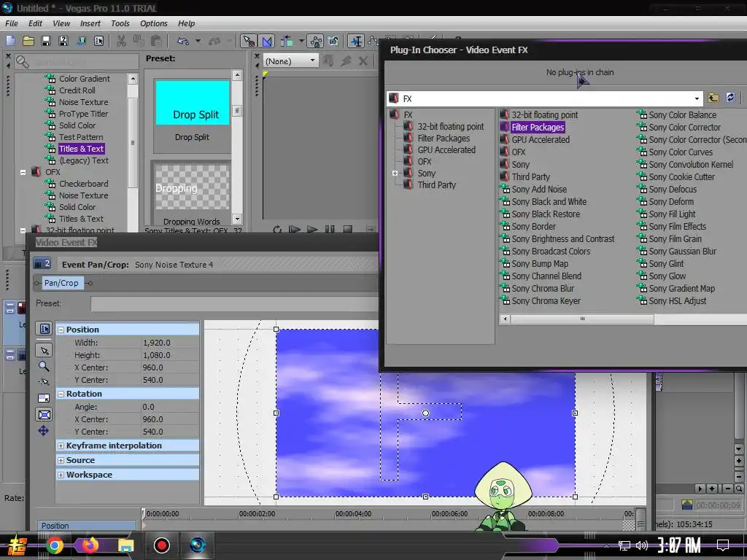Image resolution: width=747 pixels, height=560 pixels.
Task: Click the Width value 1,920.0
Action: pyautogui.click(x=156, y=343)
